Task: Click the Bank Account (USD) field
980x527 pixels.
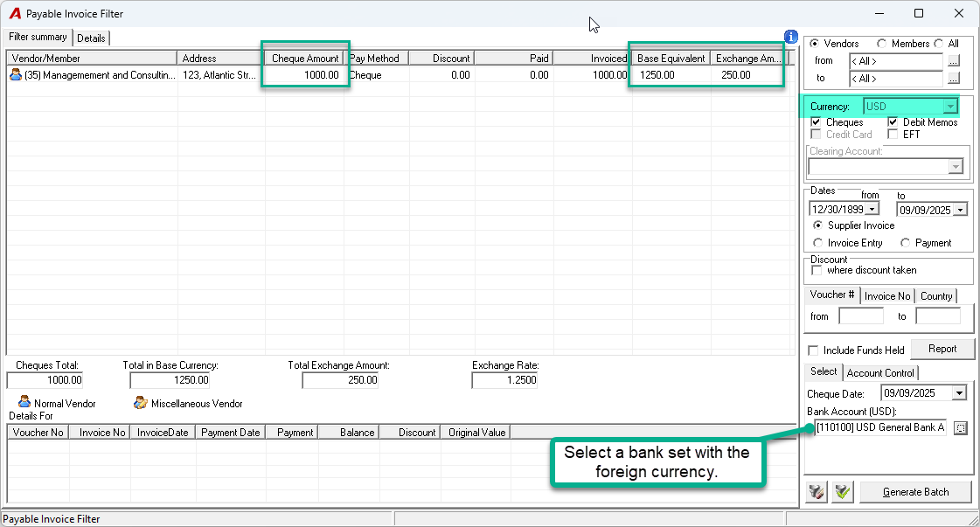Action: click(x=880, y=427)
